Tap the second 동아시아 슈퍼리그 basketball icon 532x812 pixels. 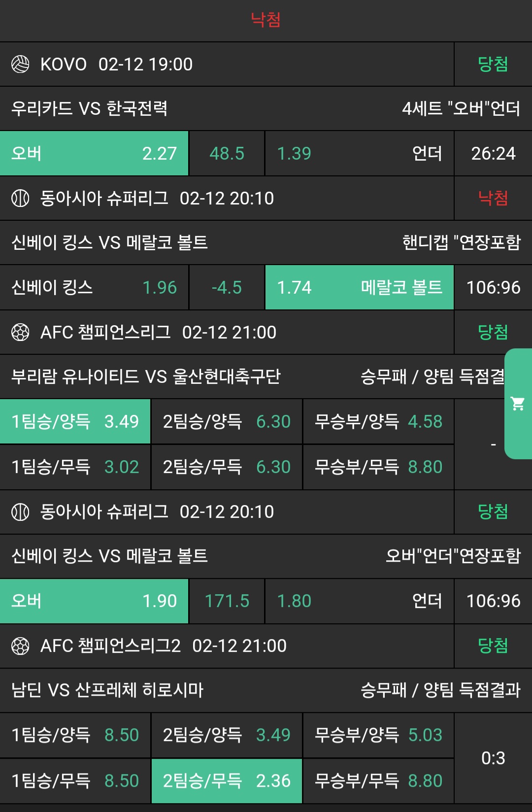click(x=20, y=511)
